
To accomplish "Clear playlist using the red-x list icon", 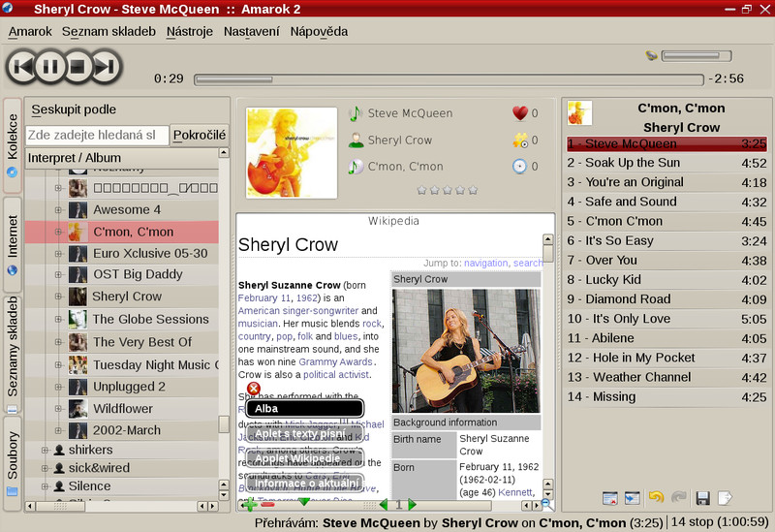I will click(610, 498).
